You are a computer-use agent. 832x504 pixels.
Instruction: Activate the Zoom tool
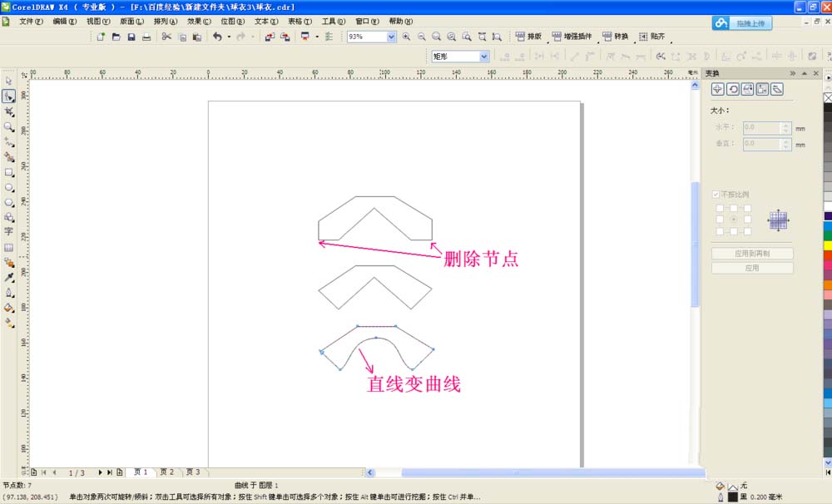[x=9, y=126]
